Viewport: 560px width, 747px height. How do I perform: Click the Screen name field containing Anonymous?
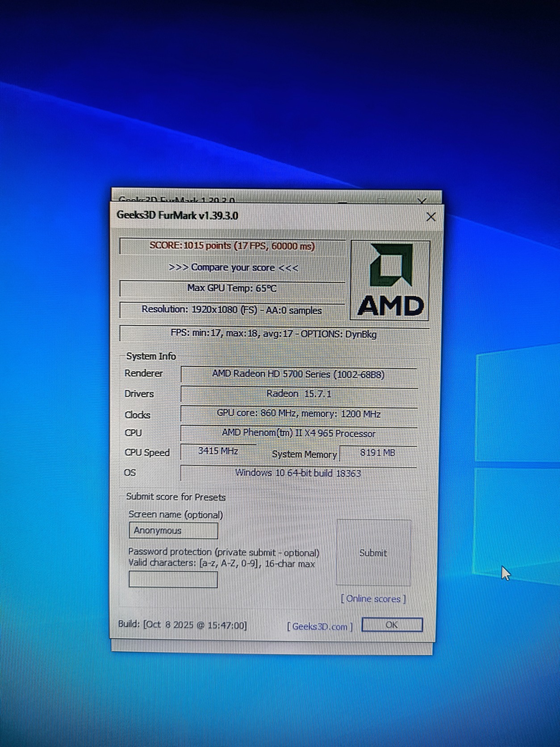click(173, 530)
